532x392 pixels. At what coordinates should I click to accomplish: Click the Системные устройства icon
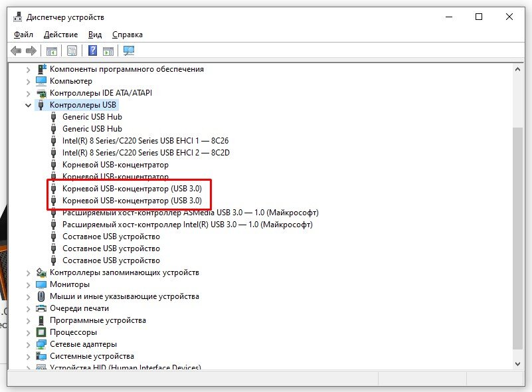[x=41, y=356]
